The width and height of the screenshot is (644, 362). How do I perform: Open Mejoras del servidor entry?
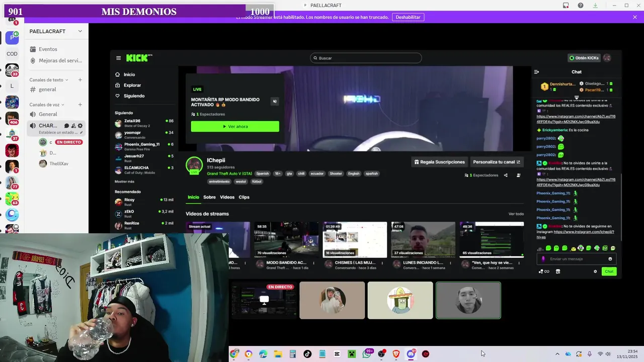tap(56, 60)
